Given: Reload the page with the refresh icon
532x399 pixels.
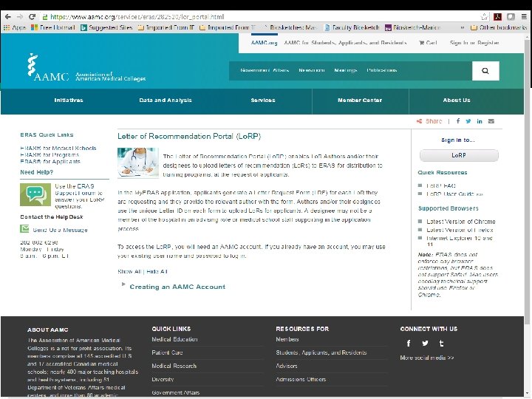Looking at the screenshot, I should point(32,16).
